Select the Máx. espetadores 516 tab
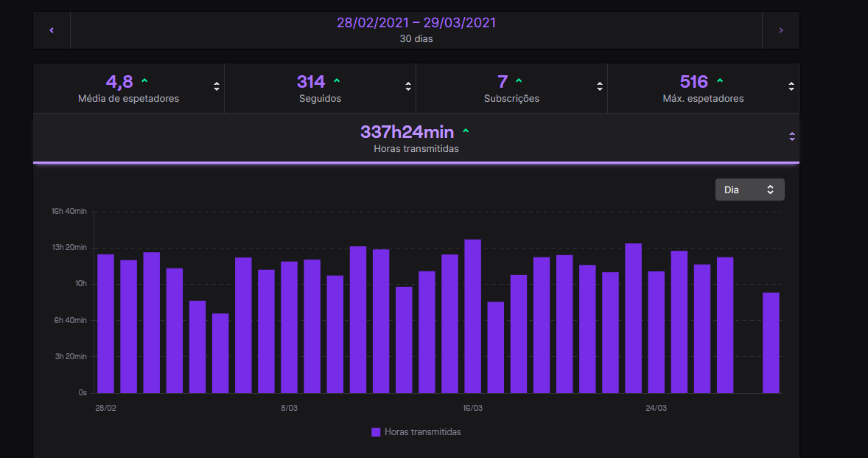Screen dimensions: 868x458 pos(703,89)
